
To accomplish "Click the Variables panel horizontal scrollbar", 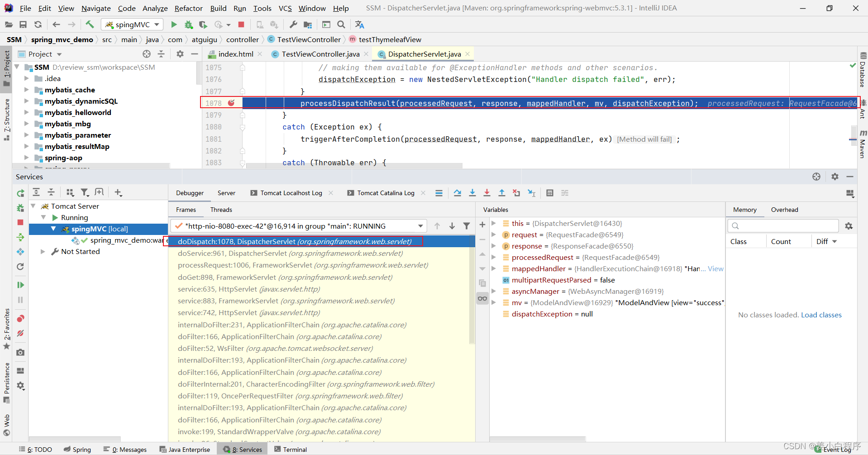I will [538, 439].
